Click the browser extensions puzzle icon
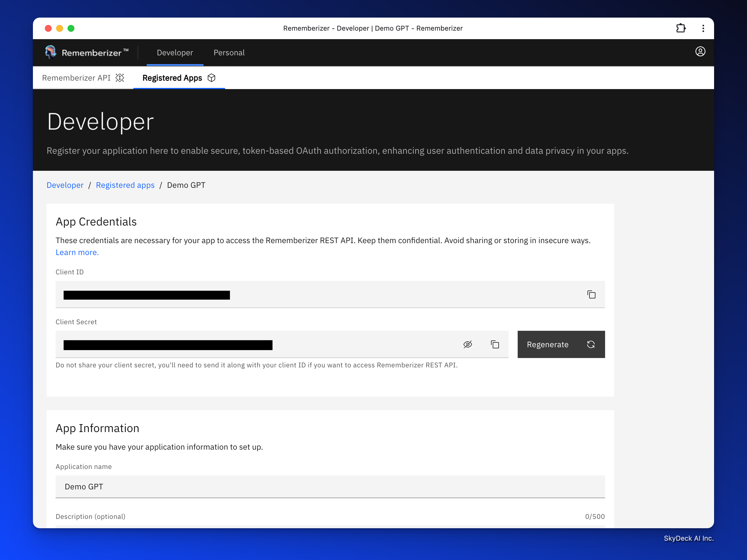Viewport: 747px width, 560px height. point(681,28)
